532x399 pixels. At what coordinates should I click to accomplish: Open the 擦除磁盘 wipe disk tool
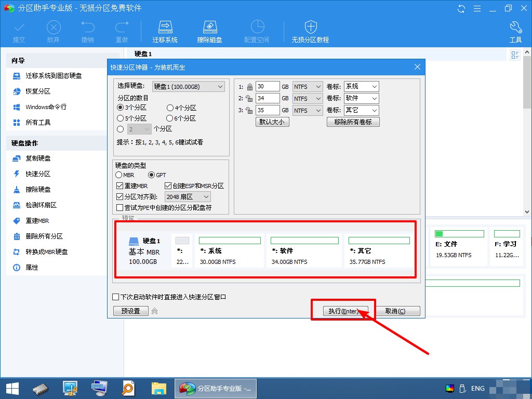(x=210, y=32)
